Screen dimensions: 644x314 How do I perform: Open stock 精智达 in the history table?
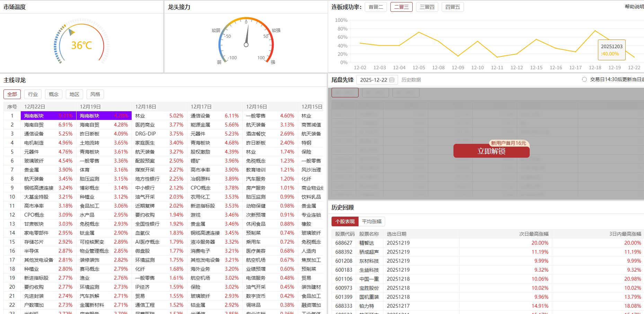pyautogui.click(x=367, y=243)
